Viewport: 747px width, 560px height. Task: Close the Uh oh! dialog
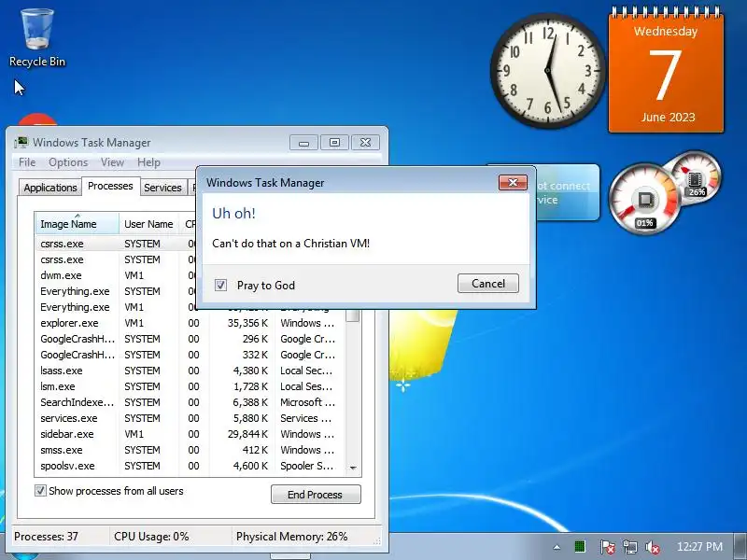(x=513, y=182)
